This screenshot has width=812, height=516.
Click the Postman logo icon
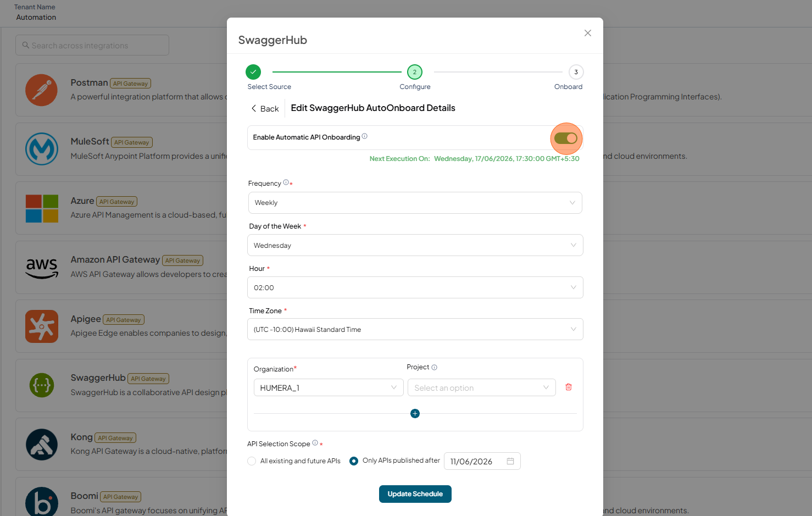pos(41,90)
